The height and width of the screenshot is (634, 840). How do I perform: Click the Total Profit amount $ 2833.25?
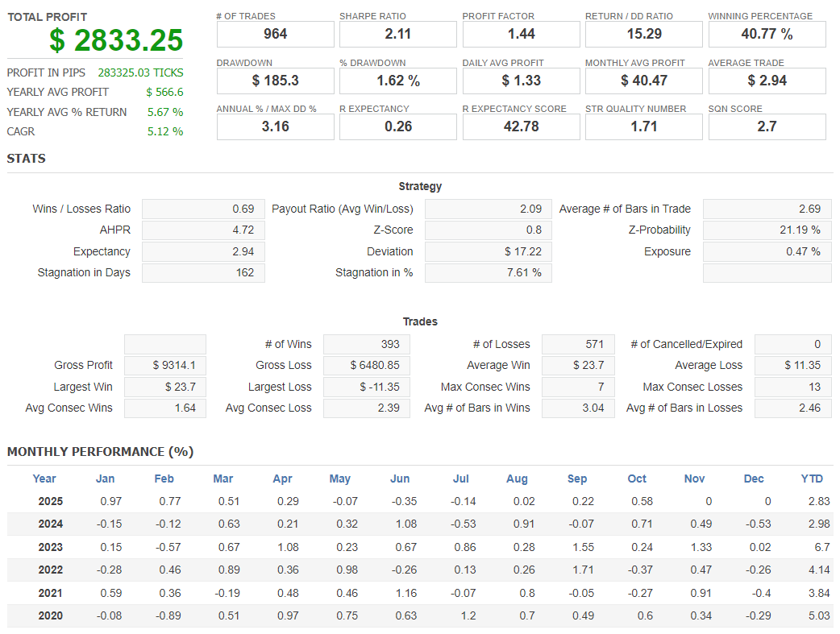[116, 40]
